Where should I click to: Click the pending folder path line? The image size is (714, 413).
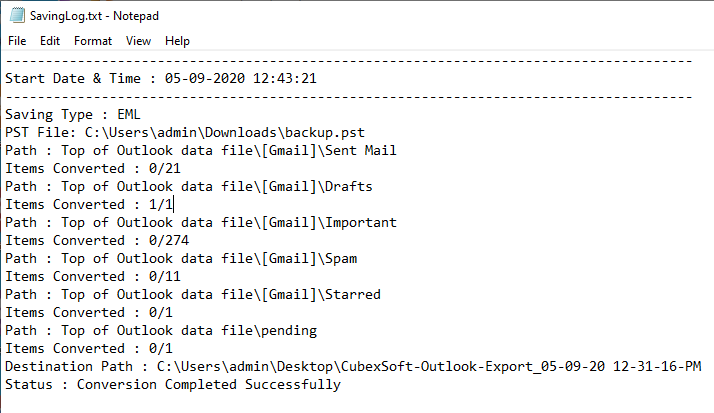[161, 330]
